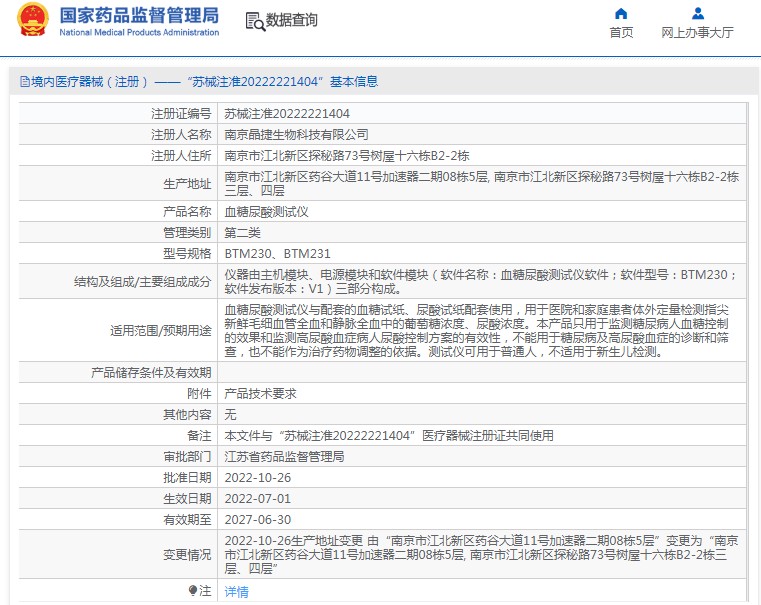The height and width of the screenshot is (605, 761).
Task: Click the 产品储存条件及有效期 label
Action: pyautogui.click(x=151, y=373)
